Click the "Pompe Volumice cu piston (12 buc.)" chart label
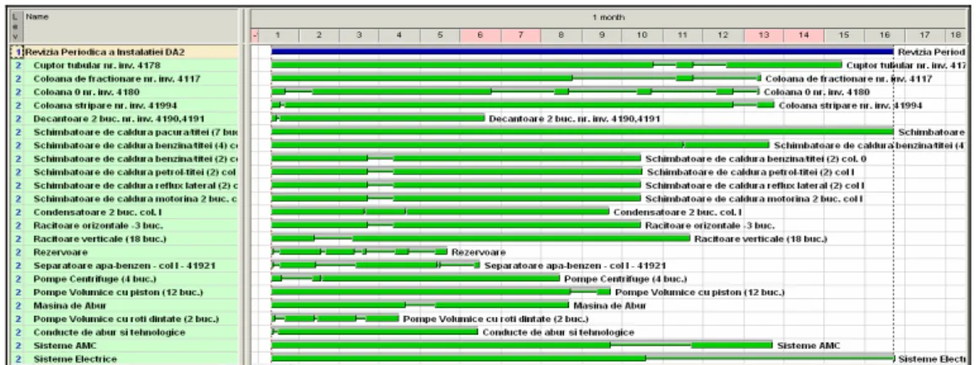 point(700,291)
